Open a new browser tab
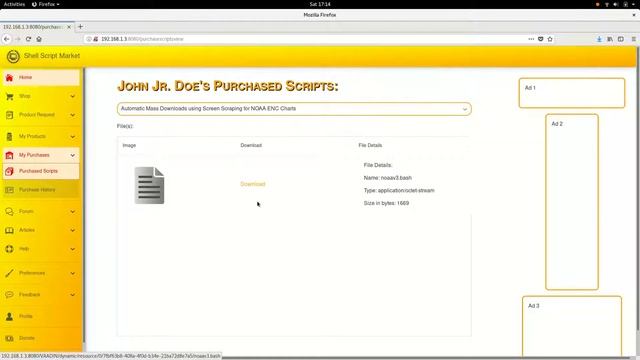This screenshot has width=640, height=360. (x=80, y=27)
